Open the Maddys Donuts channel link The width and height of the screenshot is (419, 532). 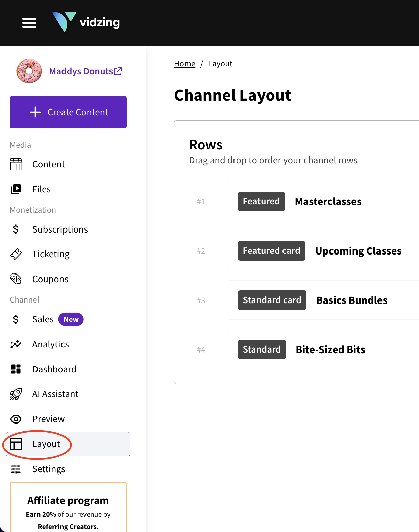click(x=85, y=71)
